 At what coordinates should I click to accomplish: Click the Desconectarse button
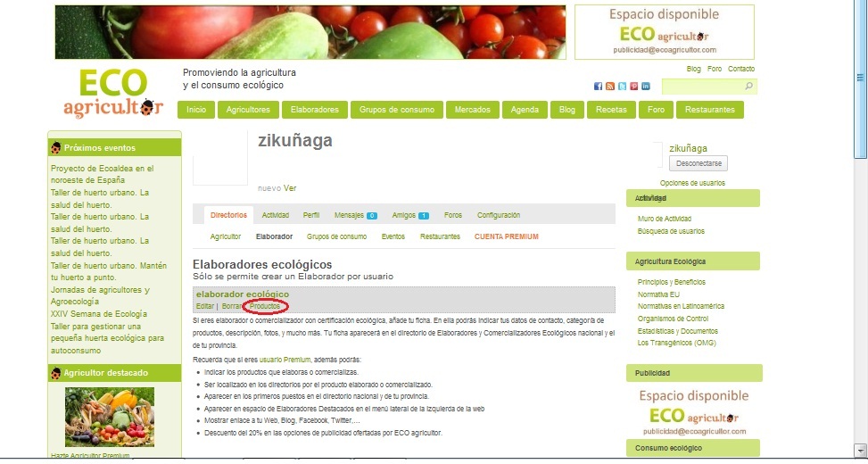point(698,164)
